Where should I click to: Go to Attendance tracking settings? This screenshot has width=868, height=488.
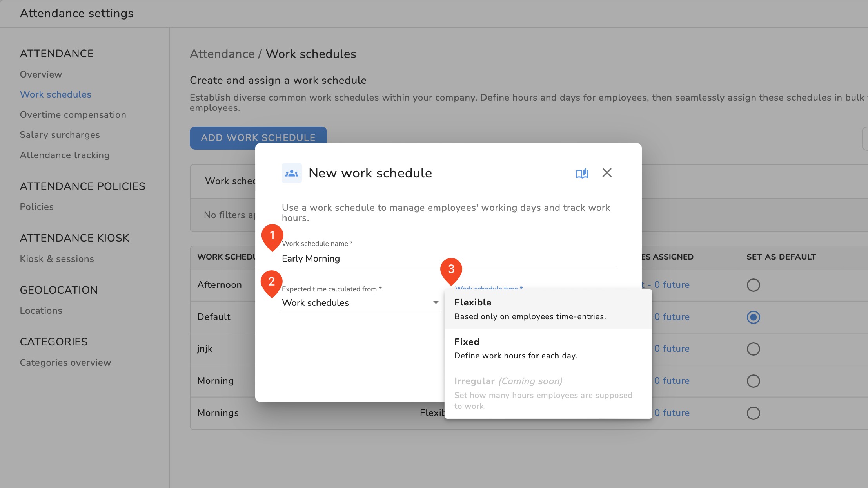click(x=65, y=155)
